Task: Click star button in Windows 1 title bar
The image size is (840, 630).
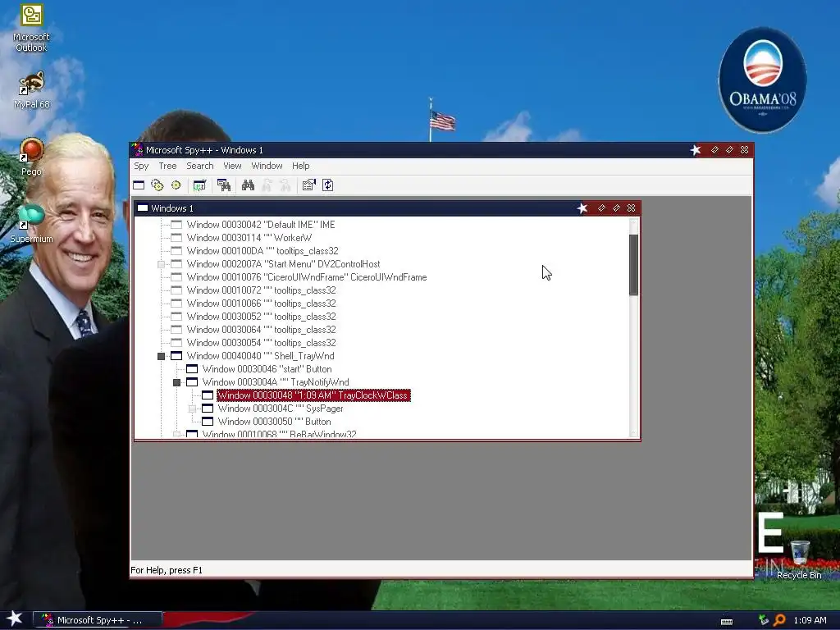Action: pyautogui.click(x=582, y=208)
